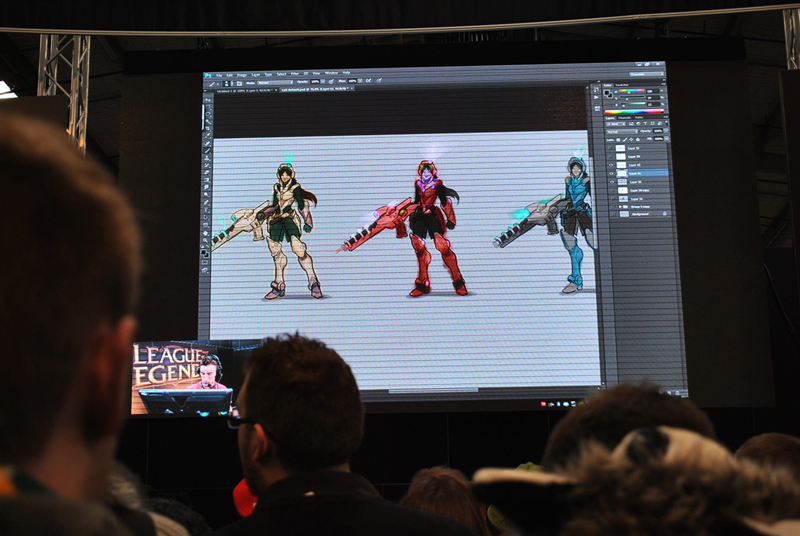Viewport: 800px width, 536px height.
Task: Toggle visibility of the group layer
Action: tap(613, 207)
